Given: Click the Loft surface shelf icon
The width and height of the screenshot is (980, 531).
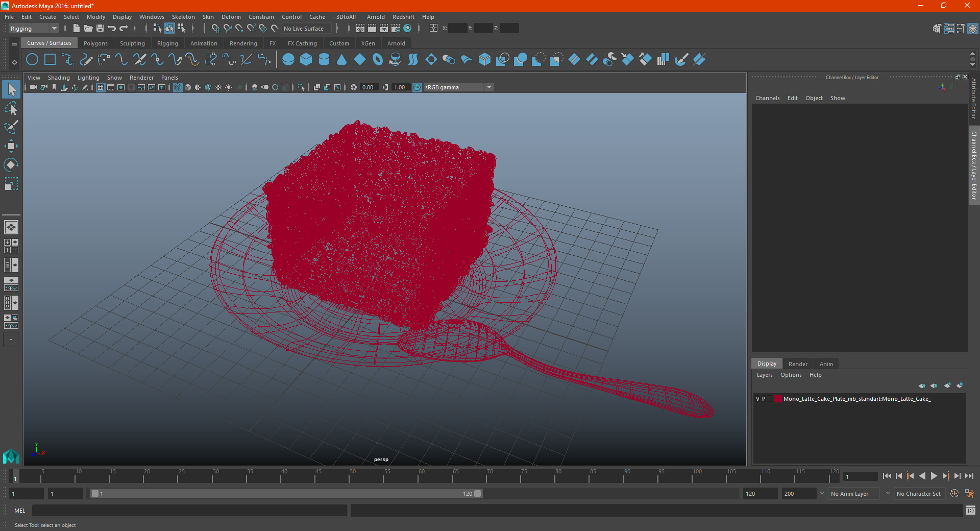Looking at the screenshot, I should click(x=413, y=60).
